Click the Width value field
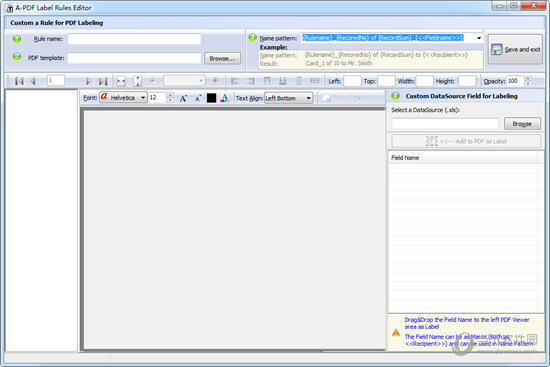Viewport: 550px width, 367px height. [x=424, y=81]
